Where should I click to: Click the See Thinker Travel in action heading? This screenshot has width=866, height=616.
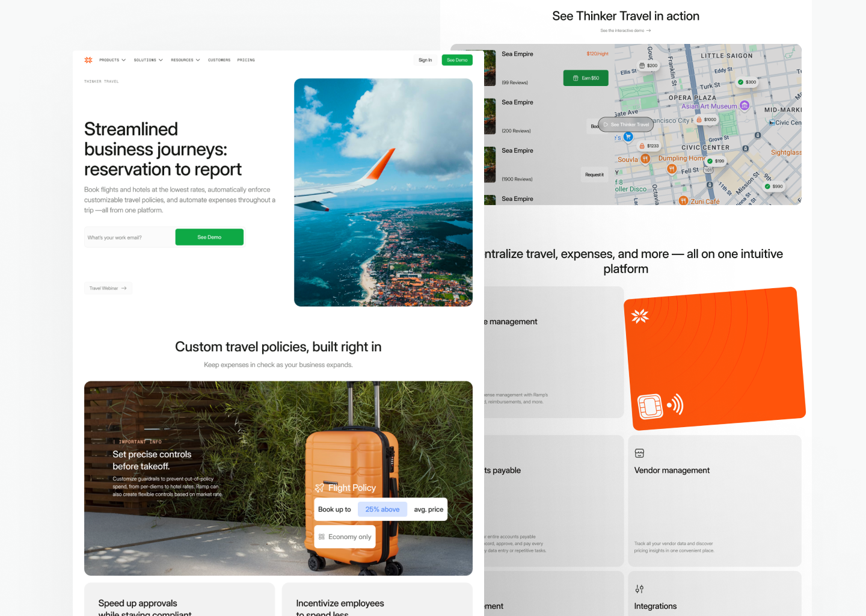(626, 16)
